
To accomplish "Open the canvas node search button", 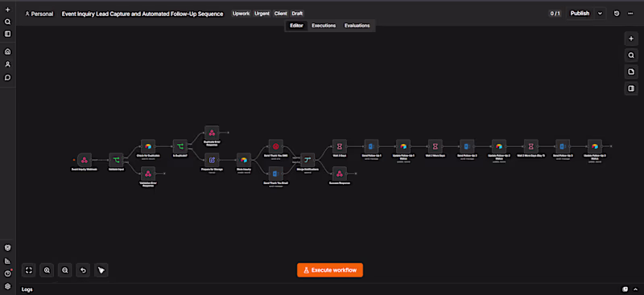I will tap(631, 55).
